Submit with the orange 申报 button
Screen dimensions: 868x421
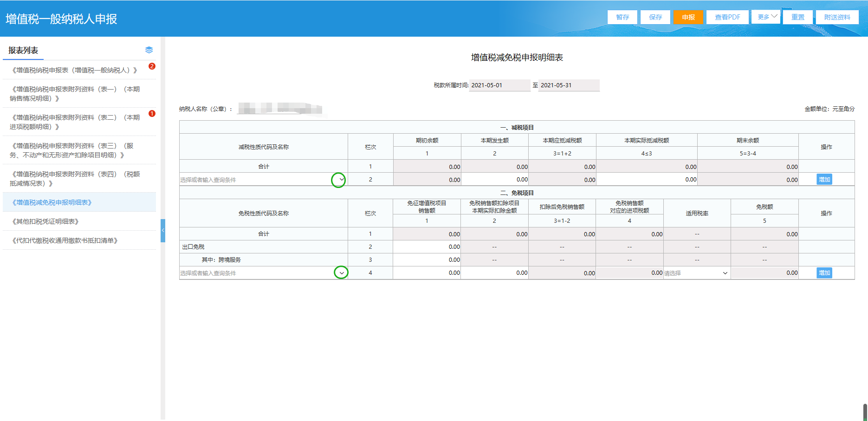[688, 17]
